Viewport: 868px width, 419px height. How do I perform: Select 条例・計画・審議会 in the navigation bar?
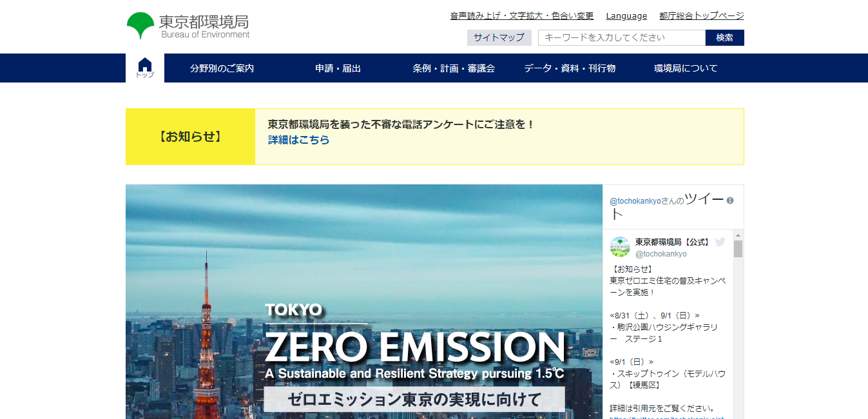(x=454, y=68)
